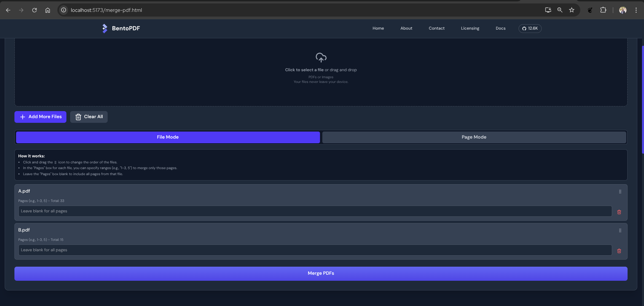Click the BentoPDF logo icon
Viewport: 644px width, 306px height.
click(x=105, y=28)
